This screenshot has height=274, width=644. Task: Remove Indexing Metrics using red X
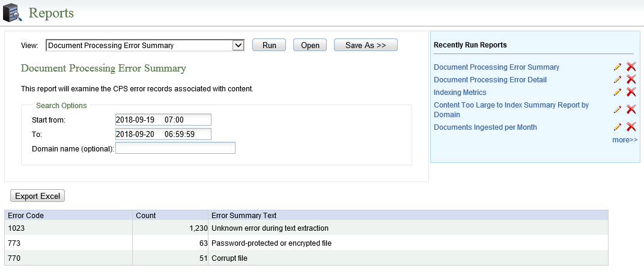click(631, 93)
